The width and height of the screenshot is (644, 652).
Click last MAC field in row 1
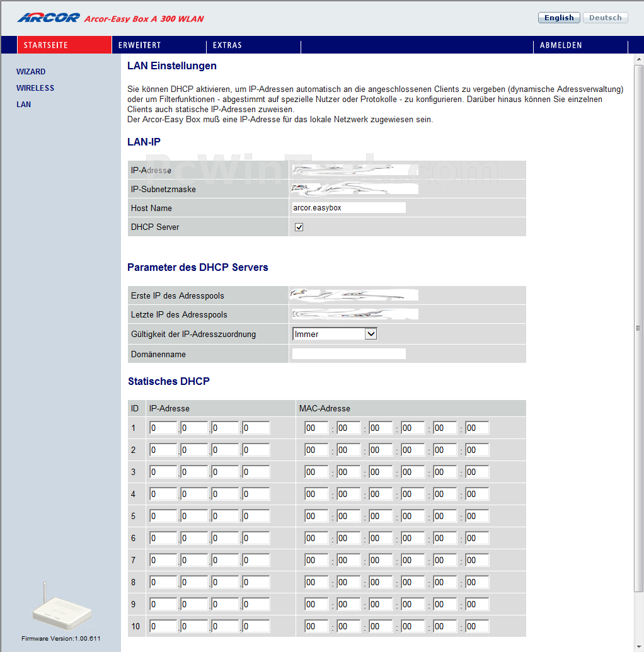coord(477,428)
